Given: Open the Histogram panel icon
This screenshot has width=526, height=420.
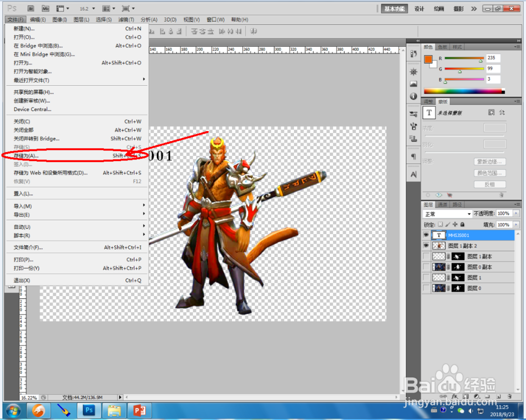Looking at the screenshot, I should coord(413,84).
